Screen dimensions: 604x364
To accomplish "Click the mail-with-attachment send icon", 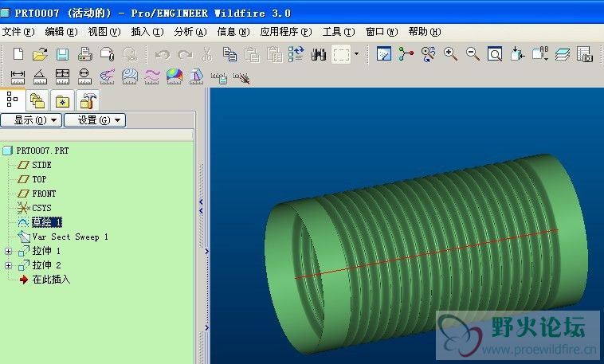I will [107, 54].
